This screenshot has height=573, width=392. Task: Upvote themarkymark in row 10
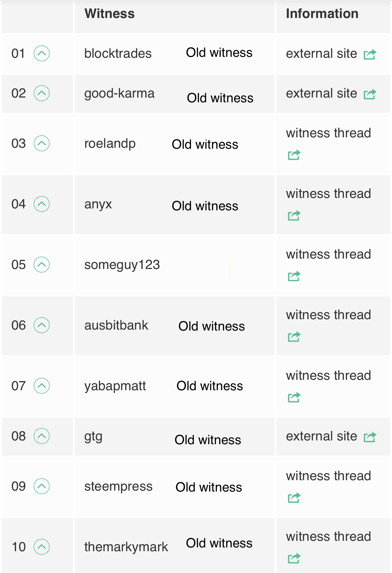[x=42, y=547]
